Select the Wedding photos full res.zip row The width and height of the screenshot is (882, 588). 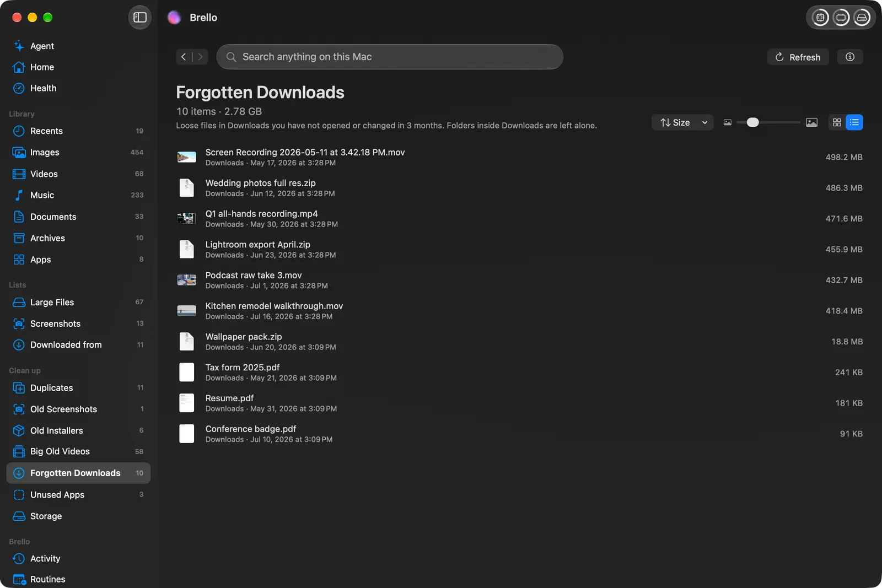[x=520, y=188]
